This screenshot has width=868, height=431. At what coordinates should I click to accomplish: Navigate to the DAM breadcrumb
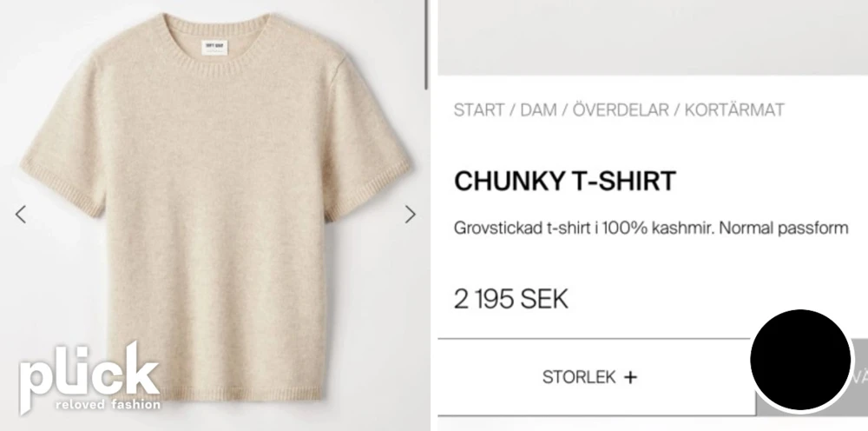pyautogui.click(x=538, y=109)
